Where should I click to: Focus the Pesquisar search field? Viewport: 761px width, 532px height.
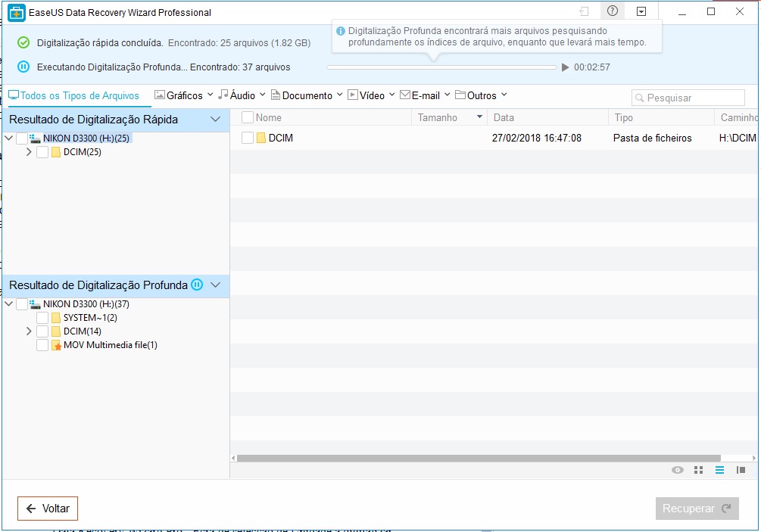688,98
